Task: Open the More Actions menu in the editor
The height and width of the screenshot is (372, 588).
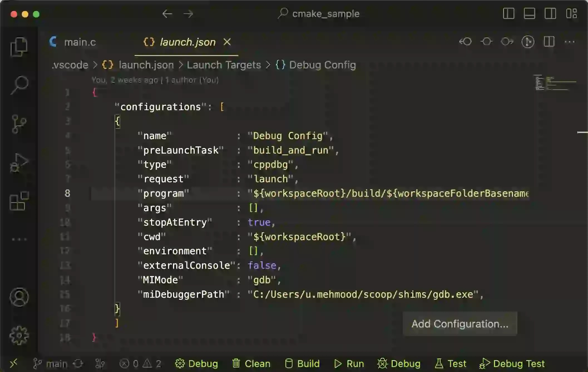Action: coord(570,42)
